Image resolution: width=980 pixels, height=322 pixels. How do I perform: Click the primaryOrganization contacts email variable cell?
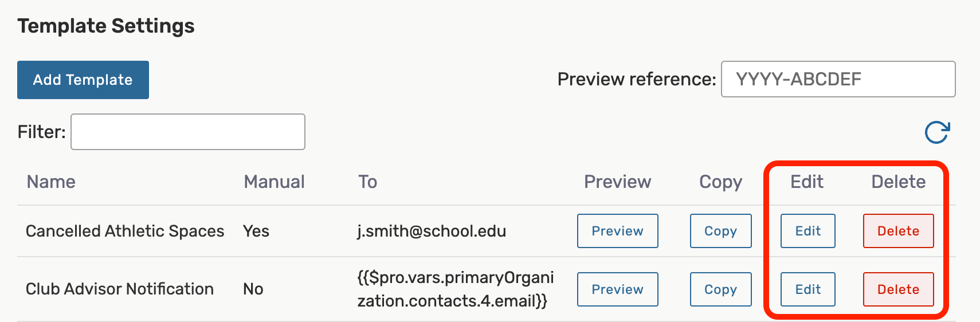[455, 289]
